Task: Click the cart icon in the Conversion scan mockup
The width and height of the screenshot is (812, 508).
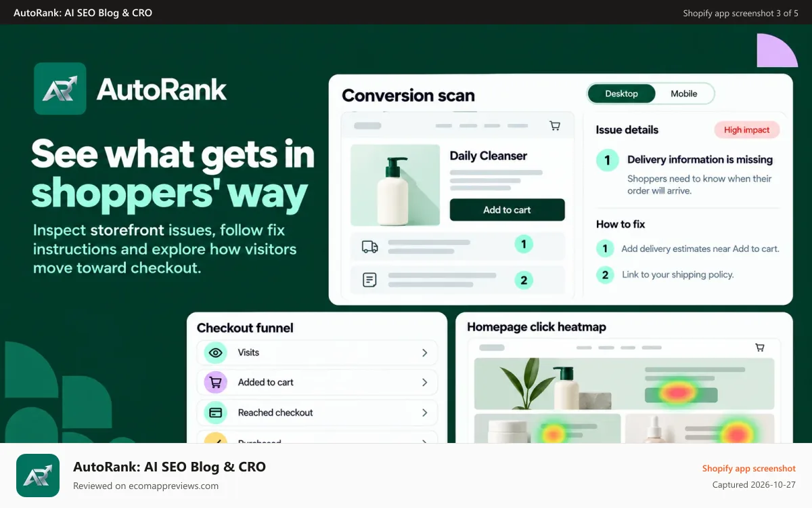Action: click(555, 125)
